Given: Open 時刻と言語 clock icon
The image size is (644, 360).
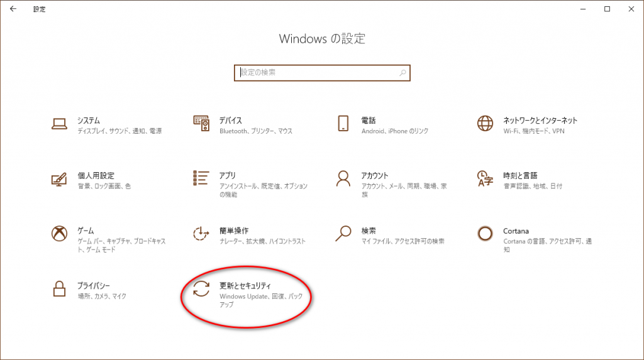Looking at the screenshot, I should coord(485,179).
